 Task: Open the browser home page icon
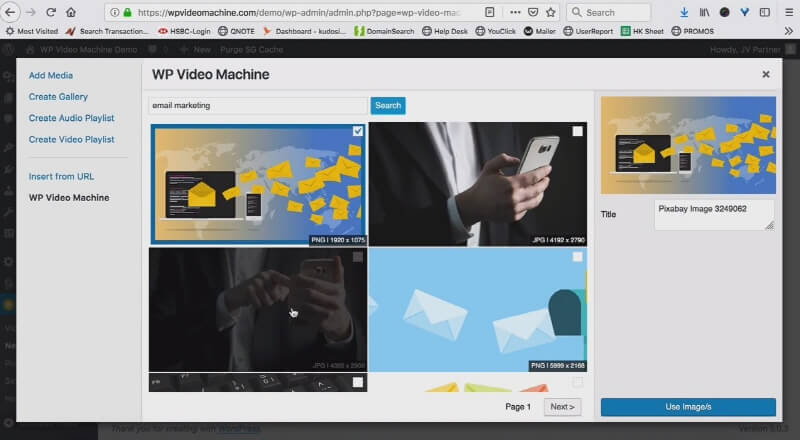pyautogui.click(x=71, y=12)
